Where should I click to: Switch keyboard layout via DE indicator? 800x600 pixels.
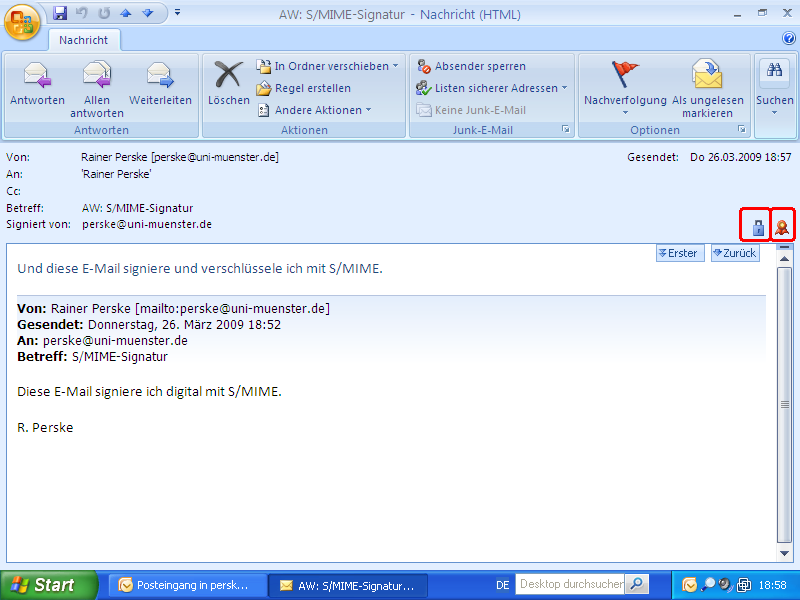point(503,584)
